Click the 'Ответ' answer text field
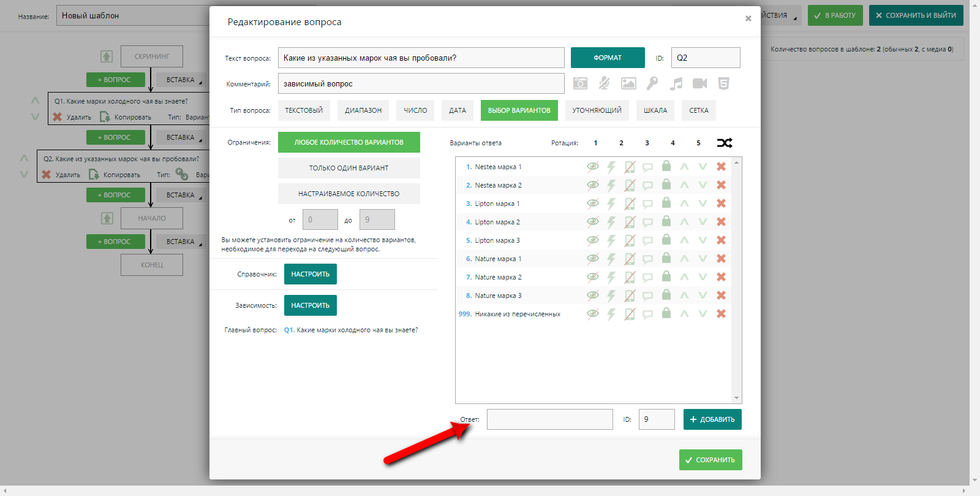The height and width of the screenshot is (496, 980). 549,419
